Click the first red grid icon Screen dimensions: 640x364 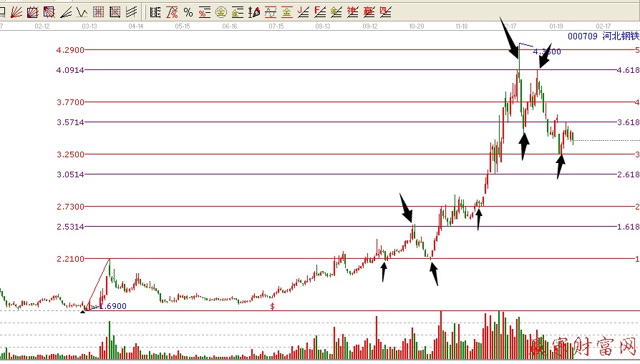tap(99, 11)
